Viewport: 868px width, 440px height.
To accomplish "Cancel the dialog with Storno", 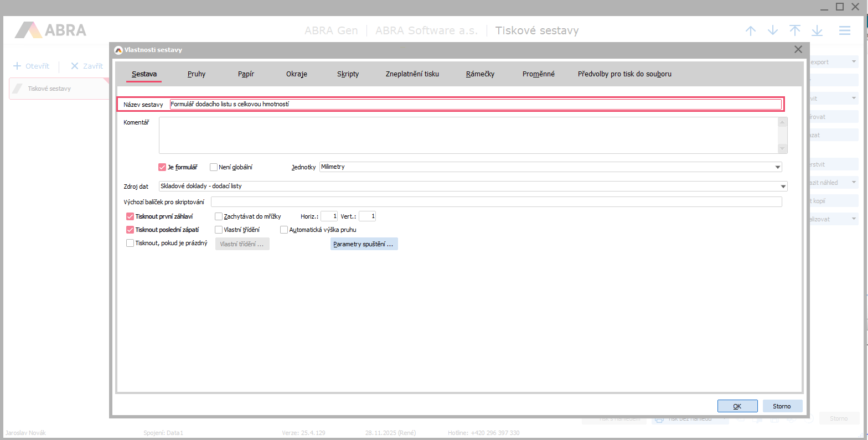I will [782, 406].
